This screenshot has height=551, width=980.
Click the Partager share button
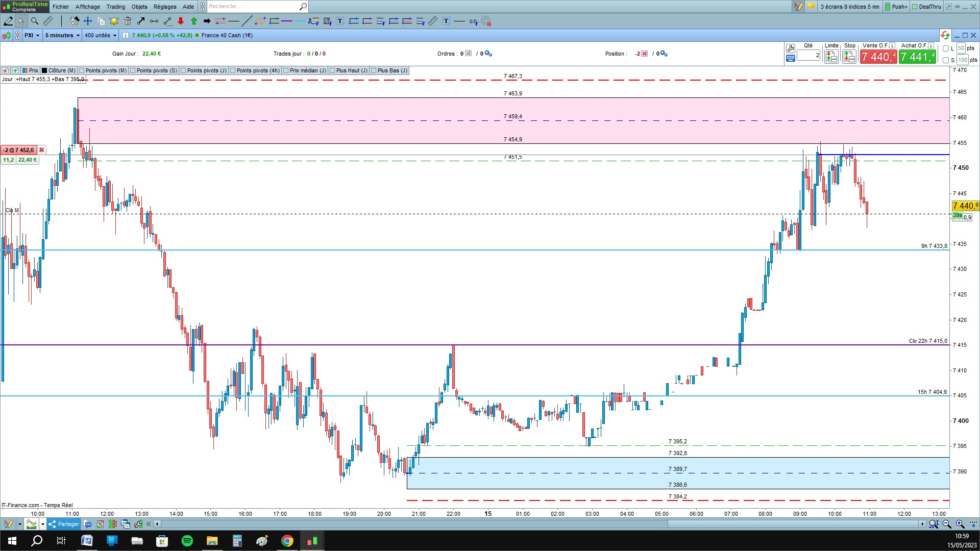point(64,524)
